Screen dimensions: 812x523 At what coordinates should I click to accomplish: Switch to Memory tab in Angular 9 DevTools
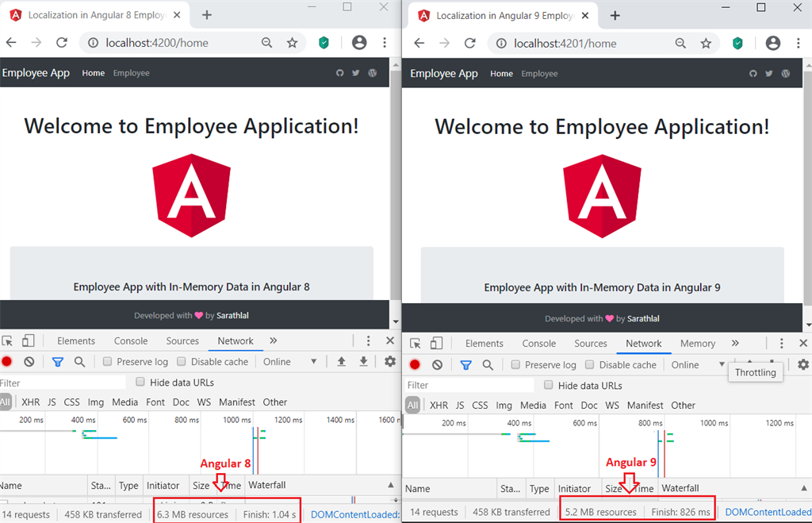pos(698,344)
